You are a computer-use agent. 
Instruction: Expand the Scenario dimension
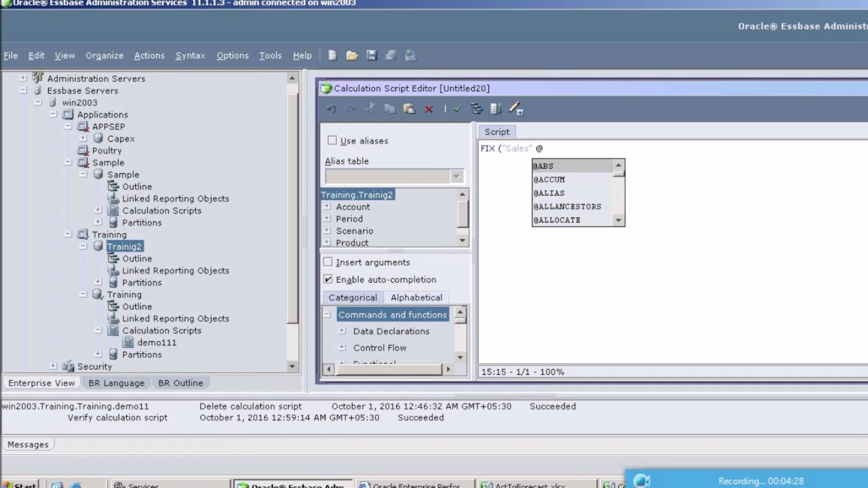pos(327,230)
